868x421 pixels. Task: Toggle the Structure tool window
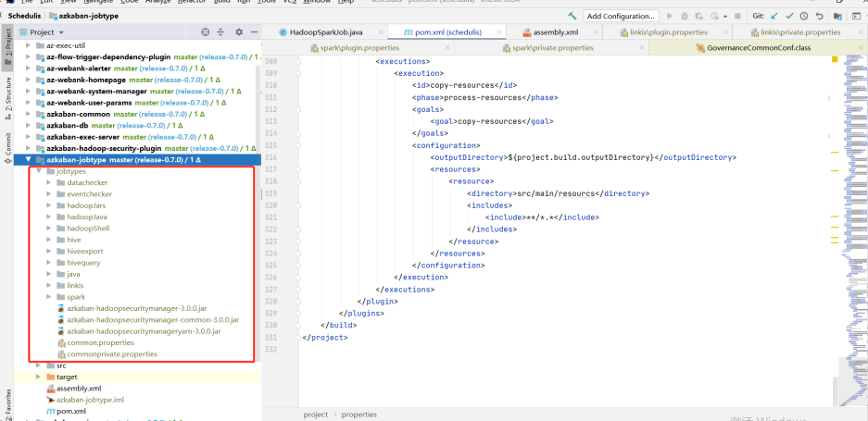(7, 93)
